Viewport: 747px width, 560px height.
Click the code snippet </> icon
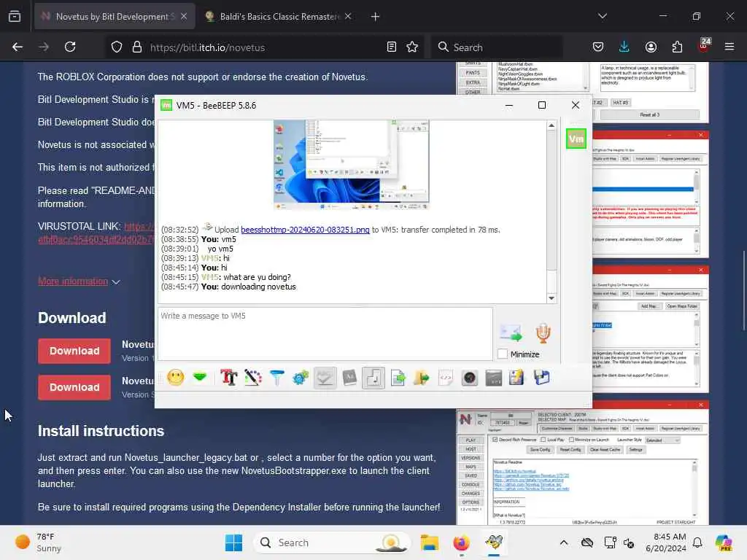coord(446,378)
